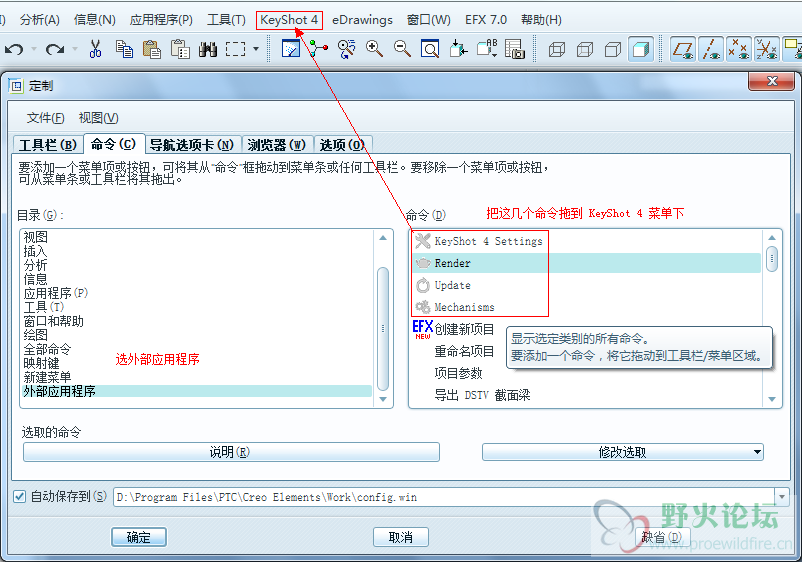Click the Undo arrow icon
Viewport: 802px width, 562px height.
click(14, 49)
